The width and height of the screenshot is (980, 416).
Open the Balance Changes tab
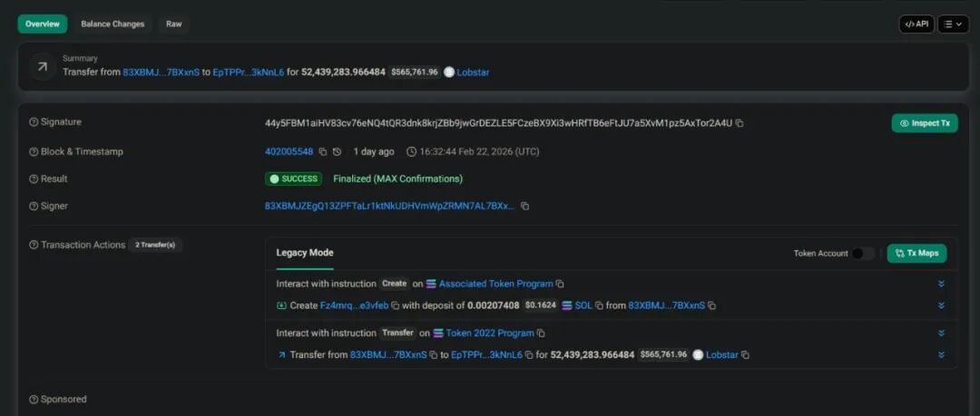tap(113, 24)
